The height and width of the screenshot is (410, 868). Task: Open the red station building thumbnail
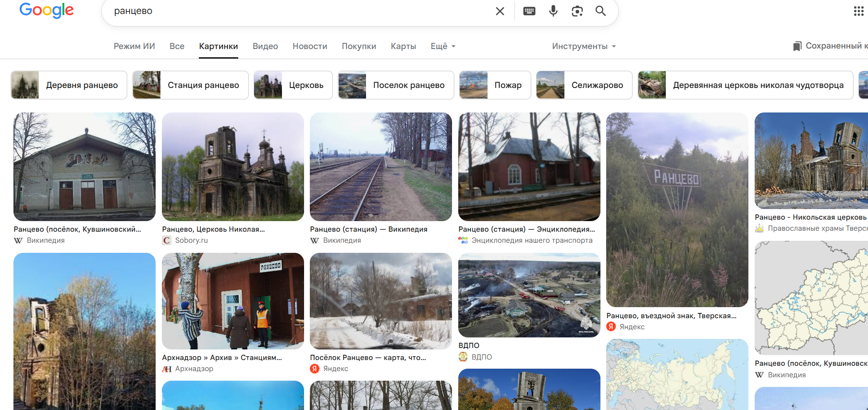[x=529, y=167]
